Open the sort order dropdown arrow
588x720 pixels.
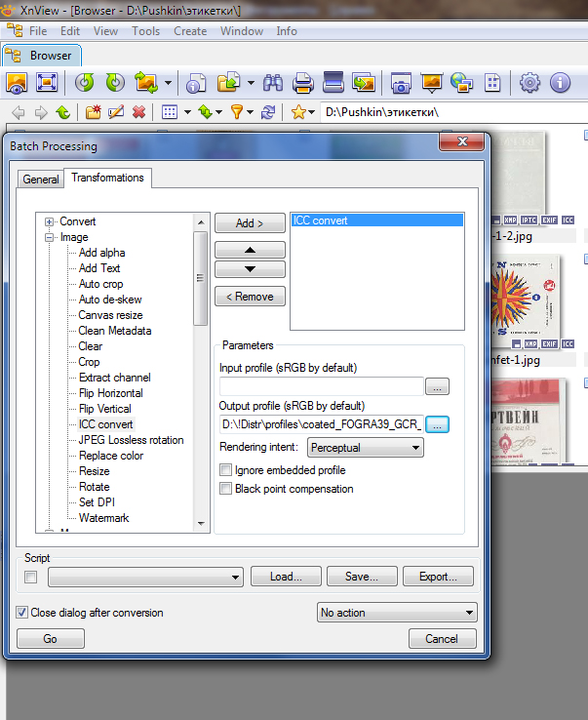[x=218, y=112]
